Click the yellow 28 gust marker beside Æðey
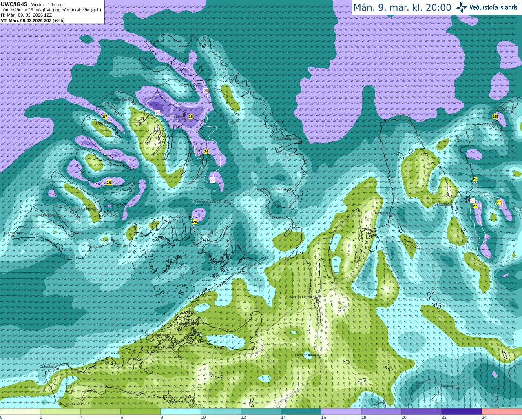This screenshot has height=420, width=522. click(190, 117)
